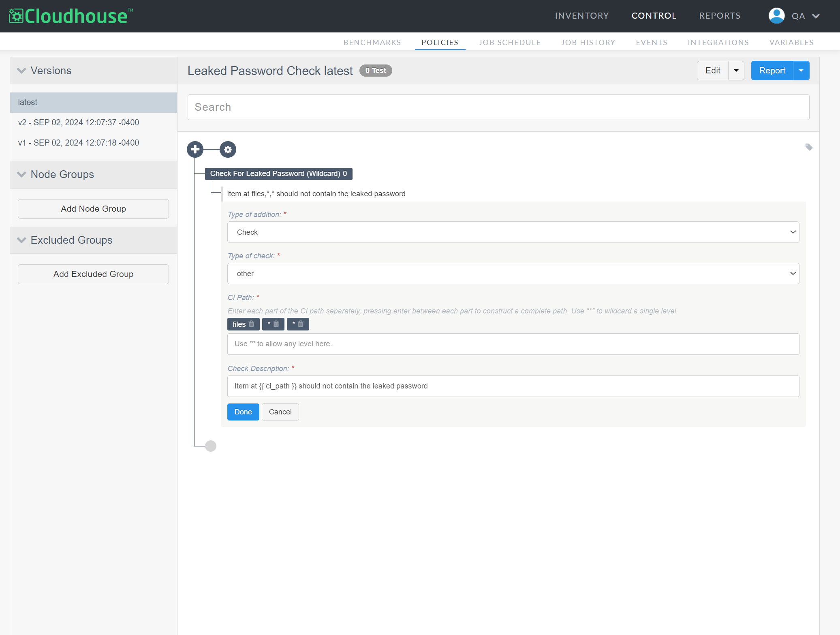Click the add plus circle icon
The width and height of the screenshot is (840, 635).
pos(195,149)
